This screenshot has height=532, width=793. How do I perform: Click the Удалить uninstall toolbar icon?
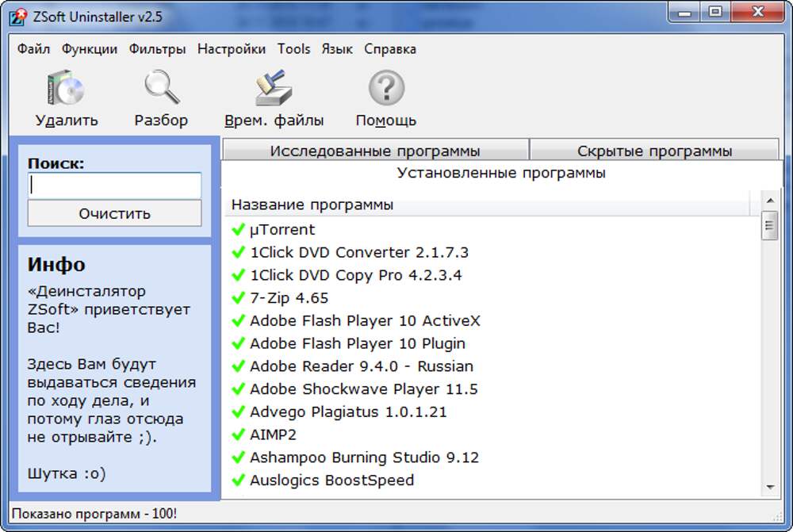coord(66,89)
